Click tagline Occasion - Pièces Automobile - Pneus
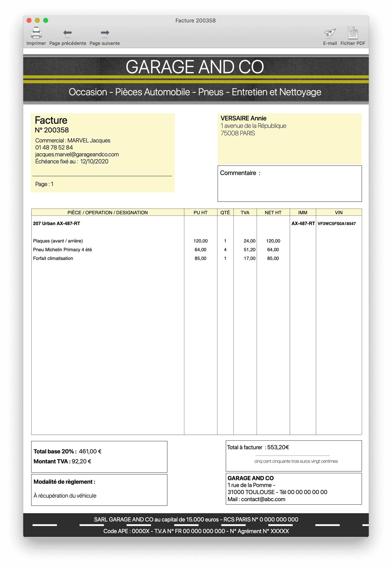 click(195, 92)
